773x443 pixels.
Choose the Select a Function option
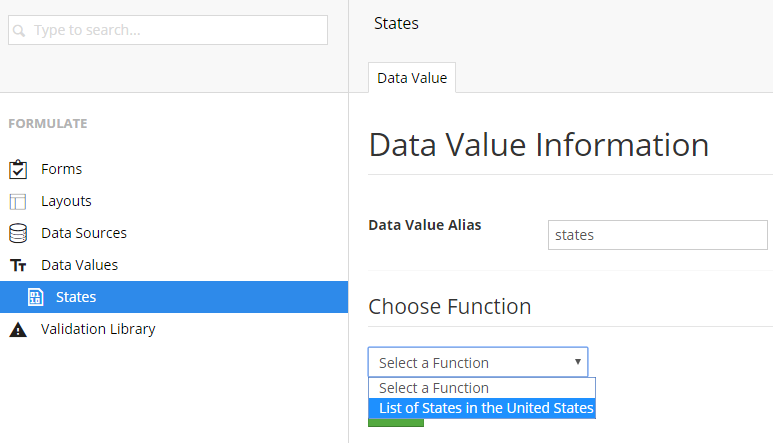pyautogui.click(x=482, y=388)
